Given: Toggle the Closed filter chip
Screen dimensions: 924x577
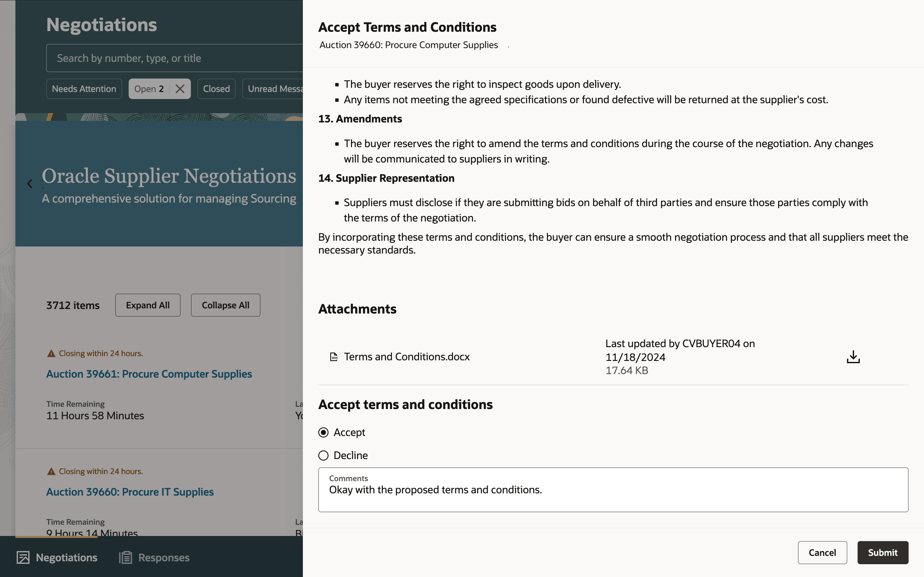Looking at the screenshot, I should (x=216, y=89).
